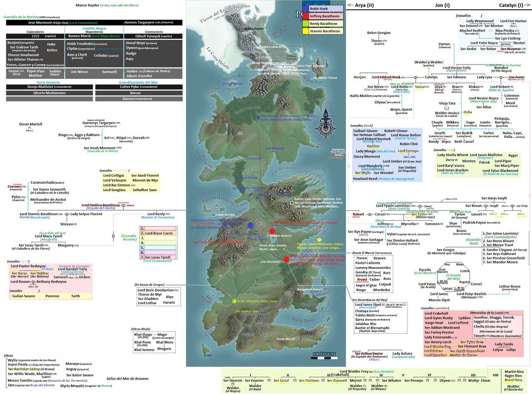Click the Jeor Mormont Lord Comandante bar
This screenshot has height=394, width=532.
click(x=64, y=23)
